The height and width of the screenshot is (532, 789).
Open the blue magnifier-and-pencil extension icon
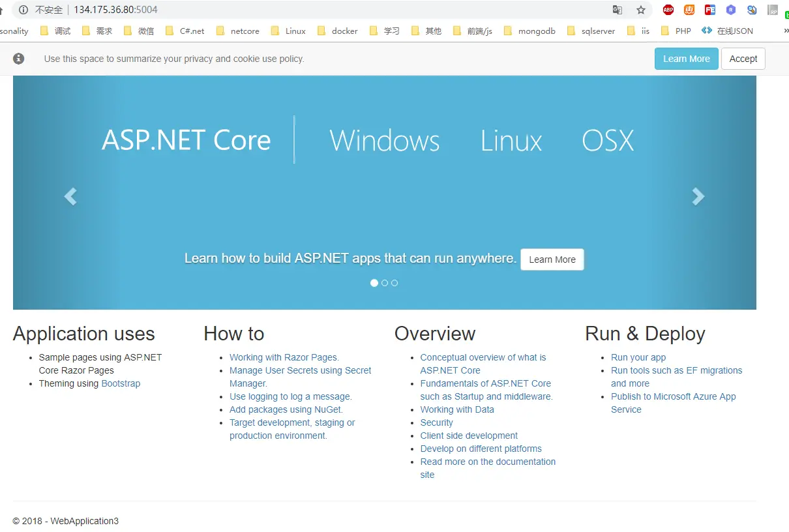click(x=752, y=10)
